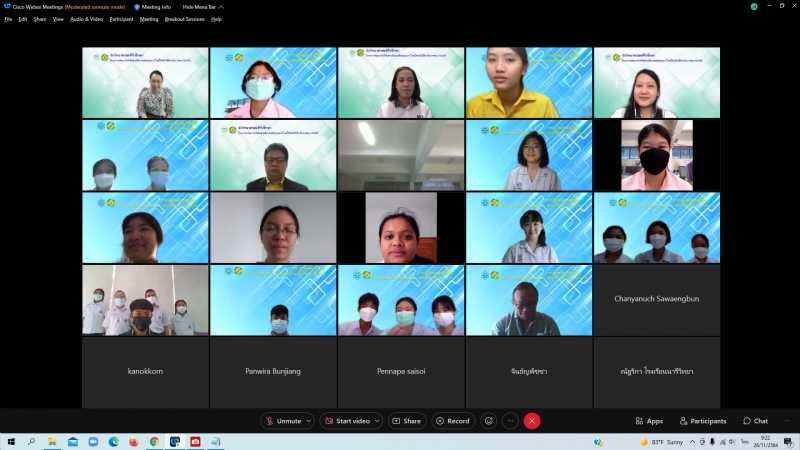Open Firefox from the Windows taskbar

(133, 441)
